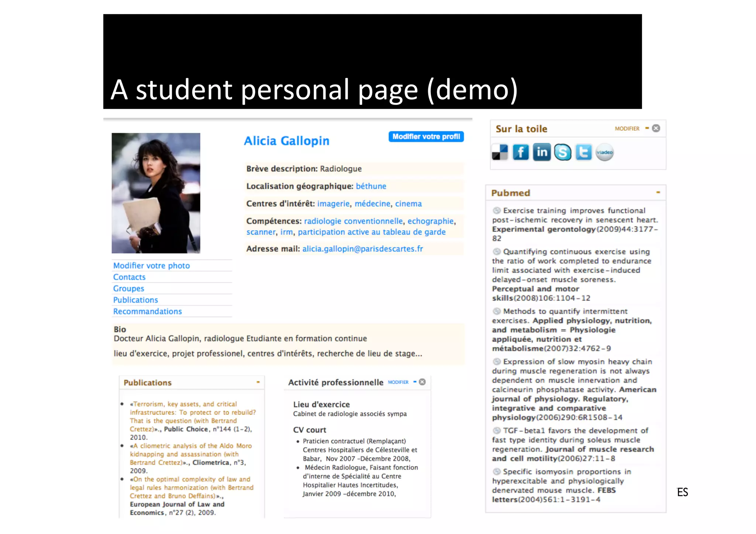Click the irm skill link

(x=286, y=232)
